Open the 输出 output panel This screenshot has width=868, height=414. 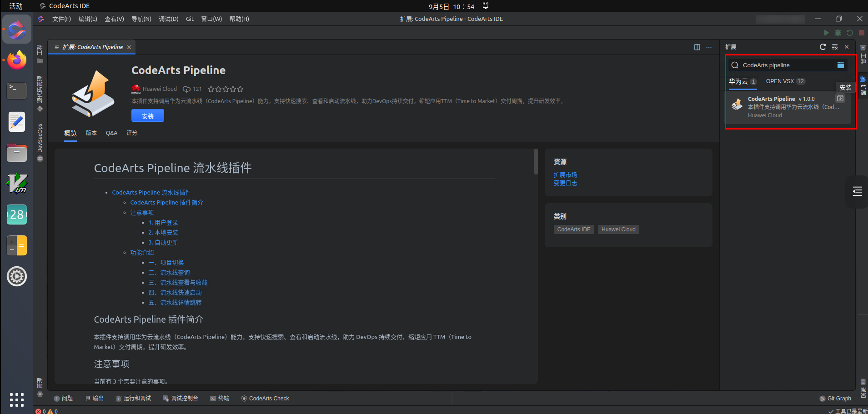95,399
